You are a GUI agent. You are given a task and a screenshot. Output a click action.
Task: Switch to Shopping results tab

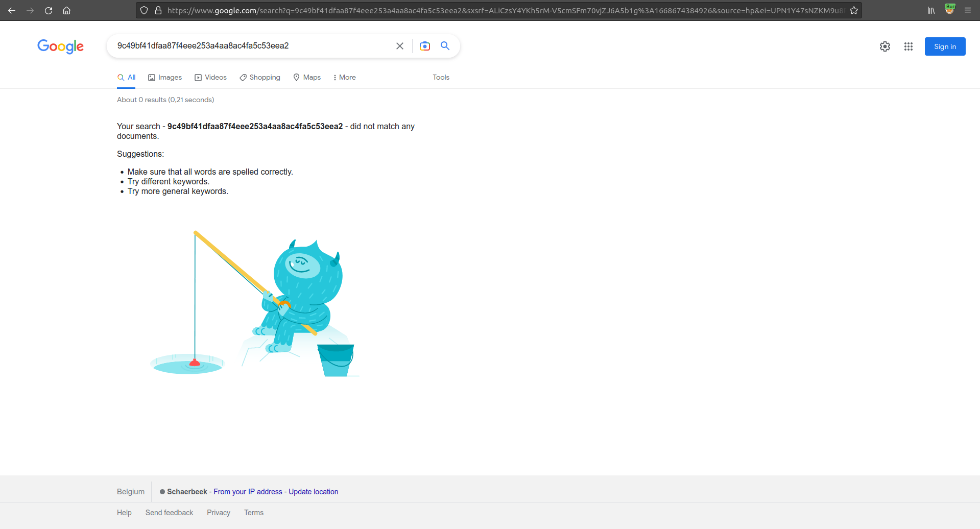[x=260, y=78]
